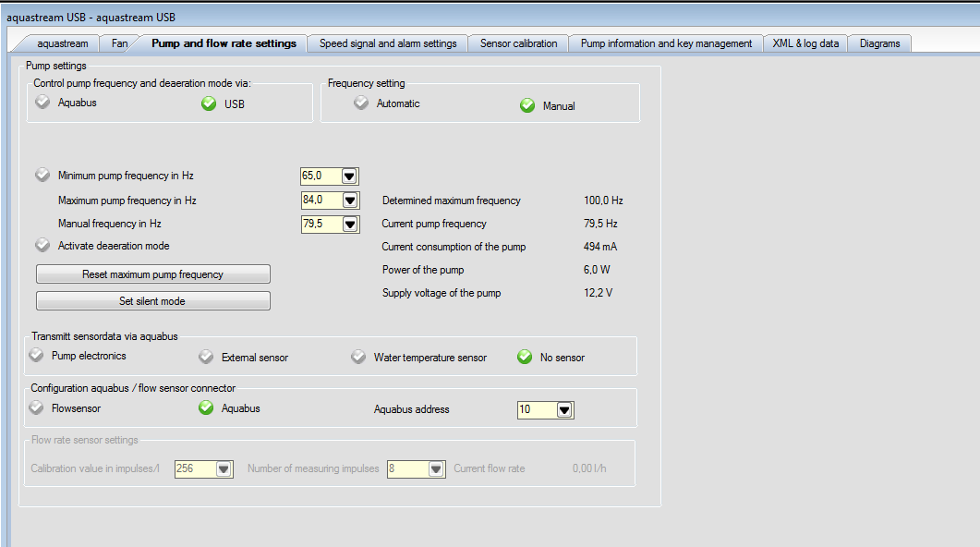Switch to XML & log data tab

pyautogui.click(x=805, y=43)
